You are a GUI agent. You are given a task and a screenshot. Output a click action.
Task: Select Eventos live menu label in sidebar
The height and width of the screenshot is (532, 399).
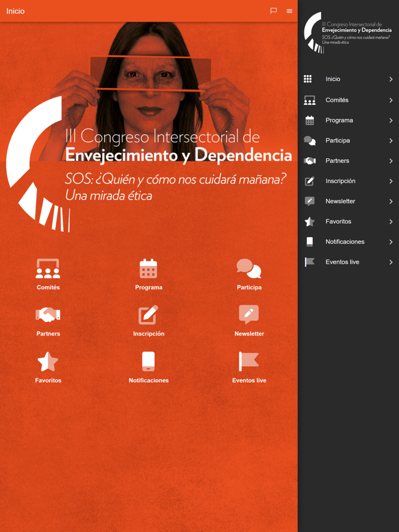[x=343, y=262]
